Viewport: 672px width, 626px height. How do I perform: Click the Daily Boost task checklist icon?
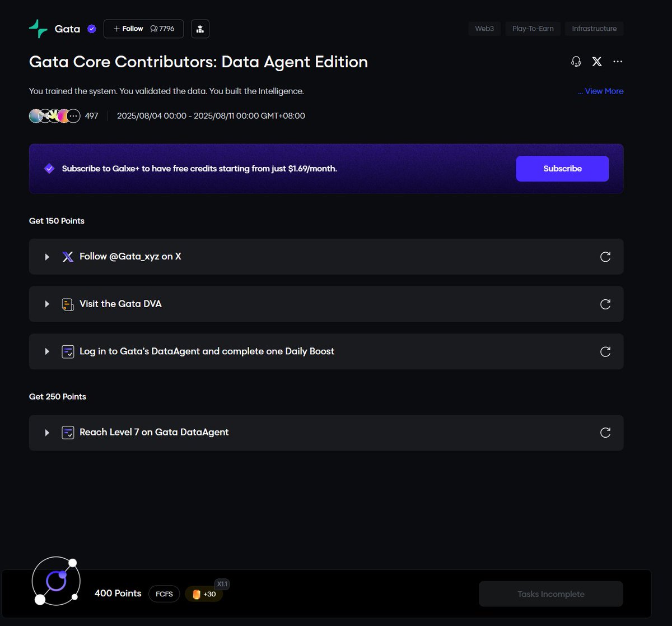tap(68, 351)
